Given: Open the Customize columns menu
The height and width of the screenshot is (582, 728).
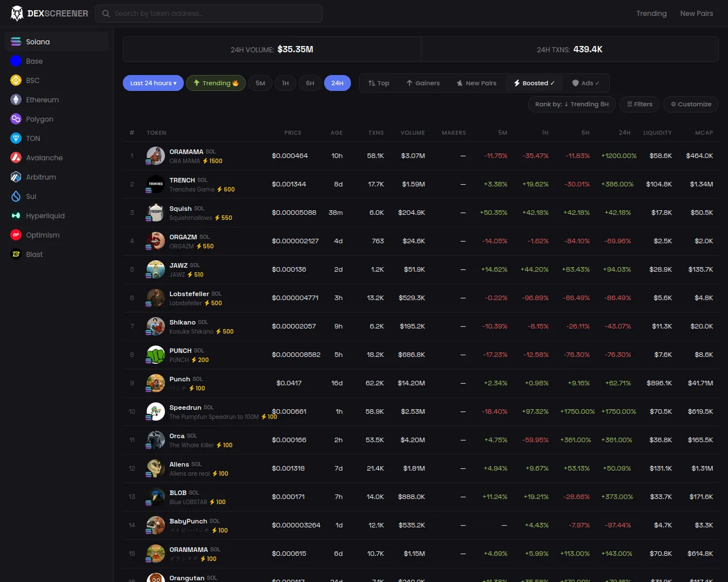Looking at the screenshot, I should click(x=691, y=104).
